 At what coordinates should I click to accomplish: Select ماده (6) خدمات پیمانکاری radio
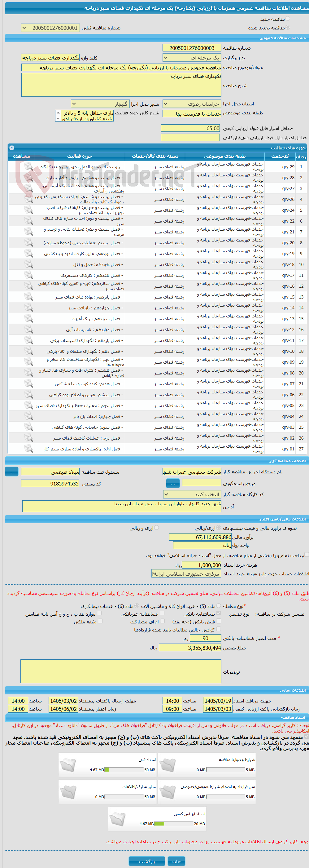[x=137, y=606]
